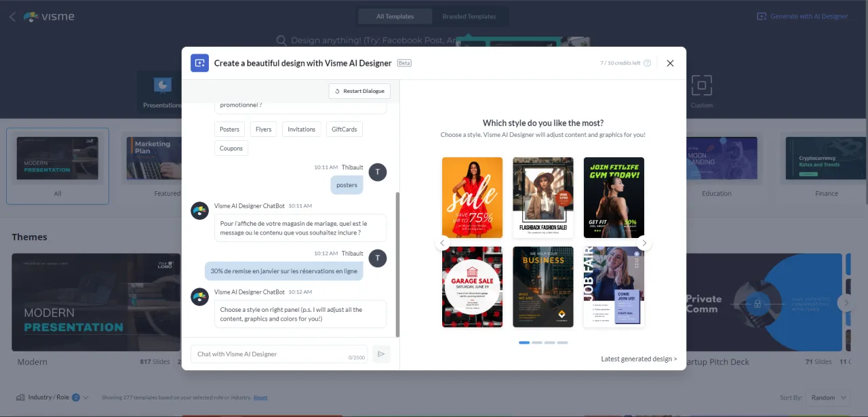Switch to the Branded Templates tab
Image resolution: width=868 pixels, height=417 pixels.
point(469,16)
